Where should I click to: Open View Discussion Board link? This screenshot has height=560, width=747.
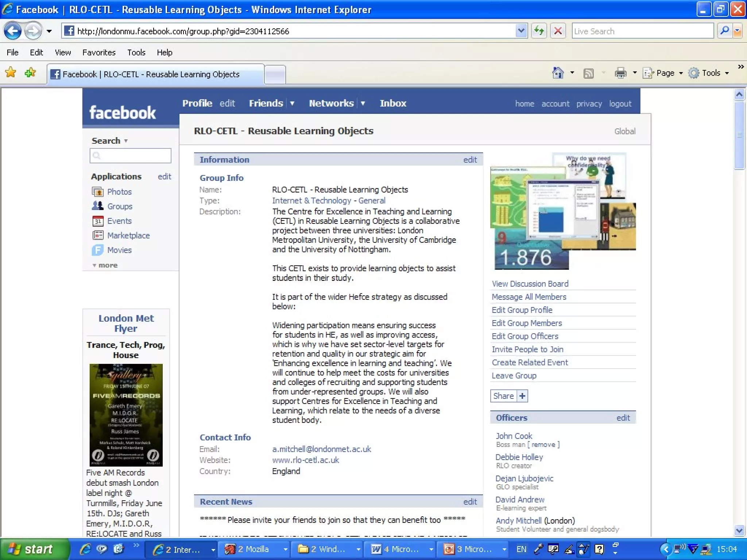[x=530, y=284]
